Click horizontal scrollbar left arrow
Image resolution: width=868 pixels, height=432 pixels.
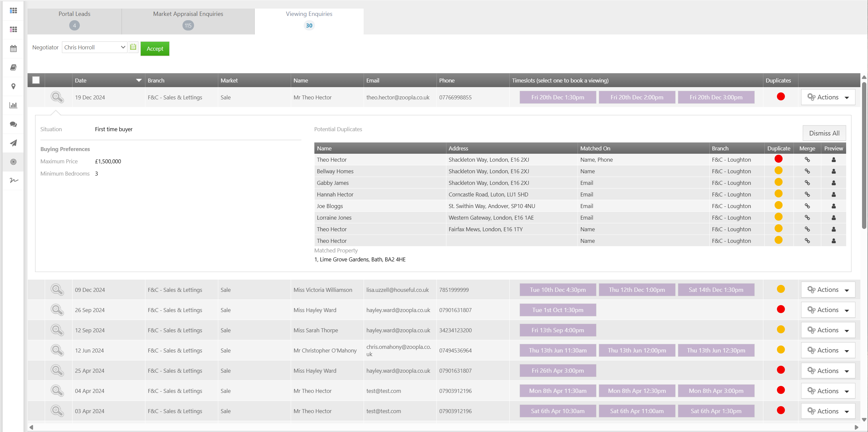click(x=31, y=427)
